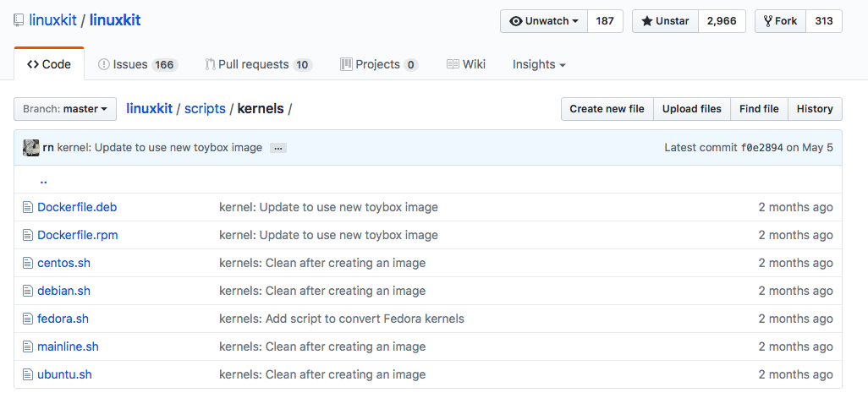
Task: Click the file icon next to fedora.sh
Action: pyautogui.click(x=28, y=319)
